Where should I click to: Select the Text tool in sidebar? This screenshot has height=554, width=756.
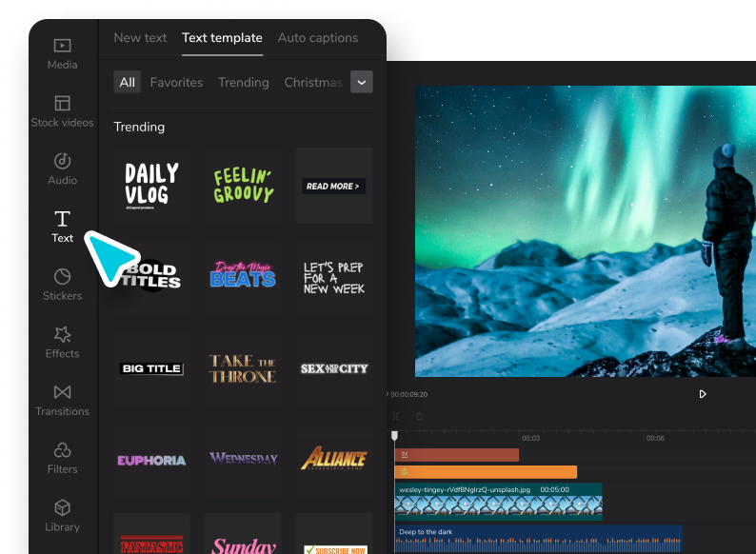(x=62, y=228)
